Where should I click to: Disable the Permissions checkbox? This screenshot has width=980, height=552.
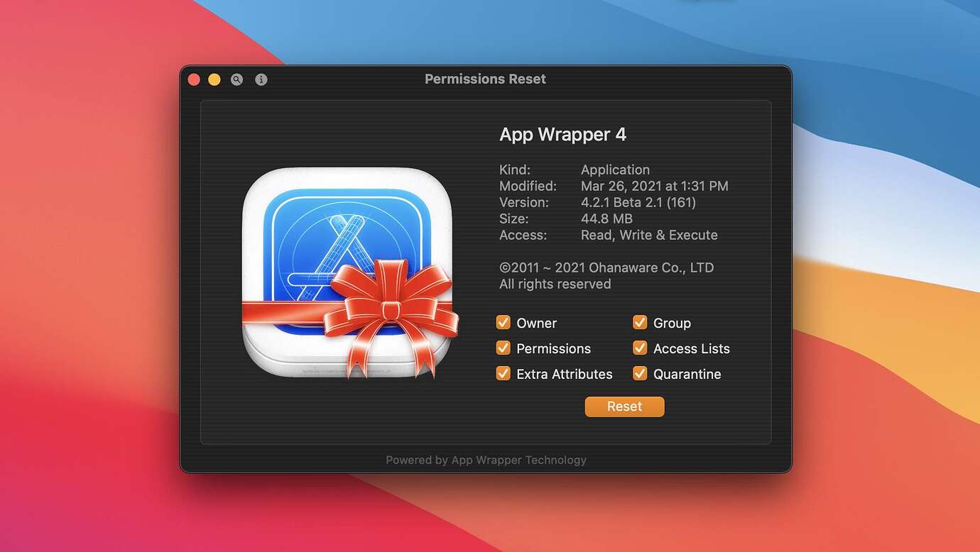coord(503,348)
